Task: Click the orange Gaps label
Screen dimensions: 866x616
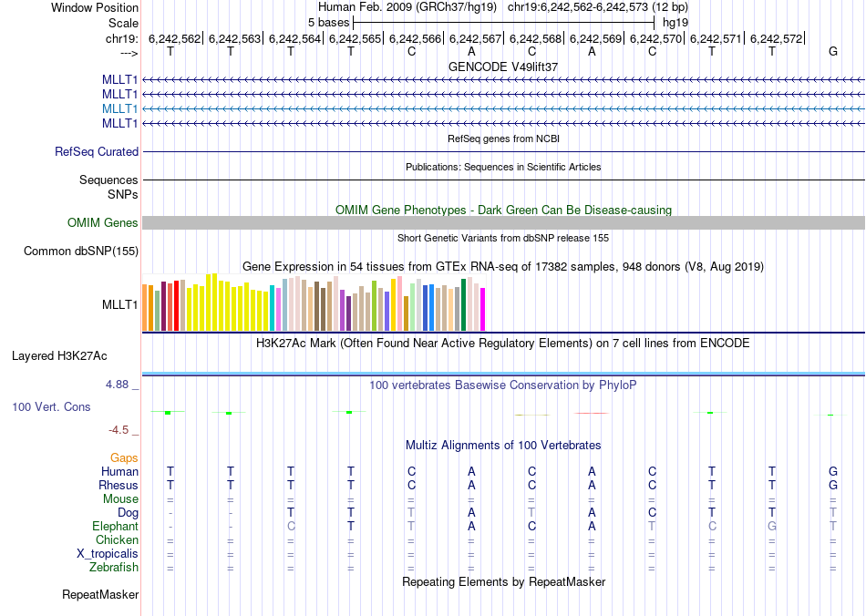Action: pyautogui.click(x=124, y=458)
